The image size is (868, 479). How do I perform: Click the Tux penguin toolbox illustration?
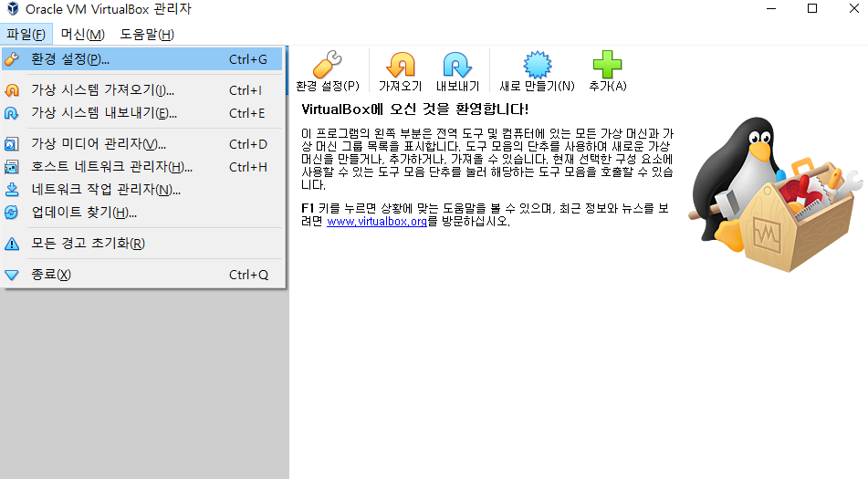[x=774, y=193]
